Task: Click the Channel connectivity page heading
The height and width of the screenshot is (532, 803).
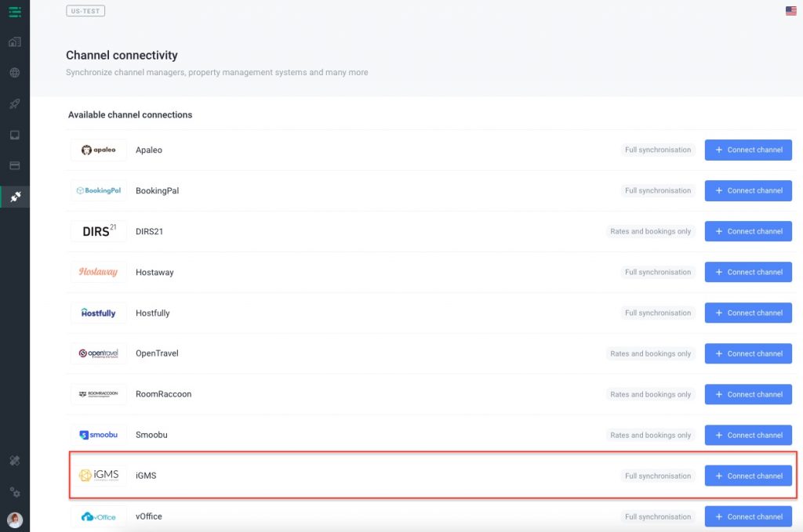Action: click(122, 56)
